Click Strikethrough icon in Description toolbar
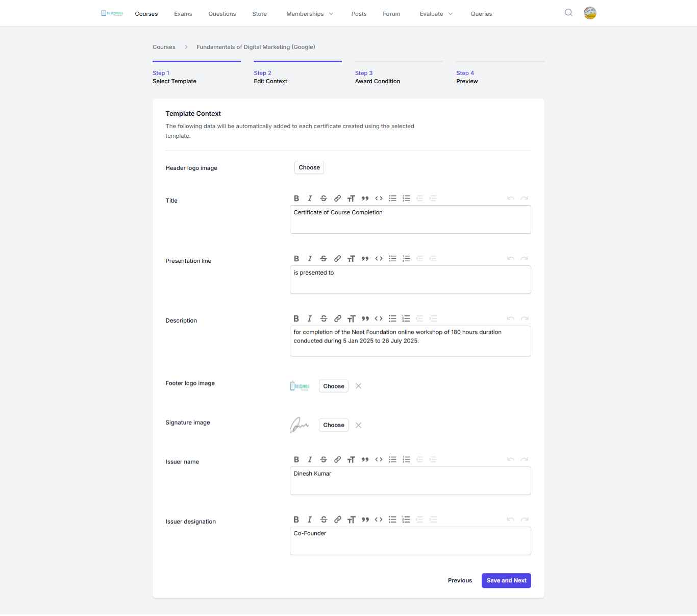Viewport: 697px width, 616px height. [323, 318]
